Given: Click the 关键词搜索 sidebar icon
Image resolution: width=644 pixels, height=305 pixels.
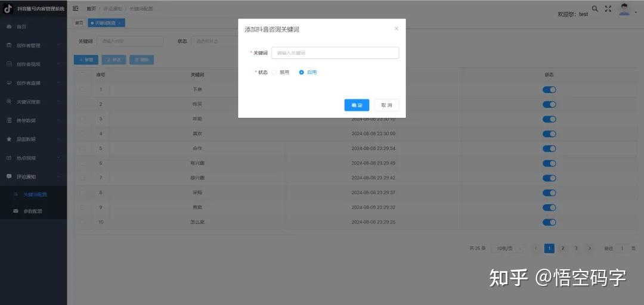Looking at the screenshot, I should (9, 101).
